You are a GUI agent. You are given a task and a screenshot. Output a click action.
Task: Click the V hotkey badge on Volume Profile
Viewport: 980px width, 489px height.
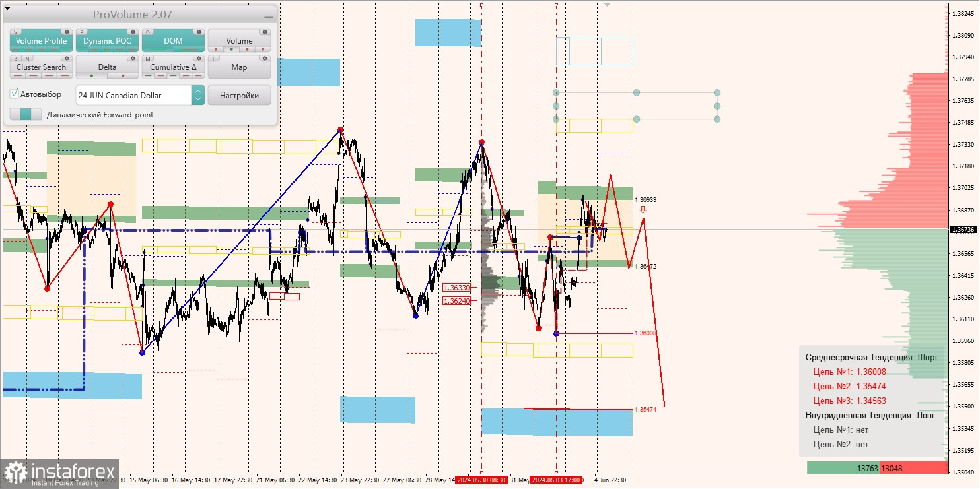[16, 32]
